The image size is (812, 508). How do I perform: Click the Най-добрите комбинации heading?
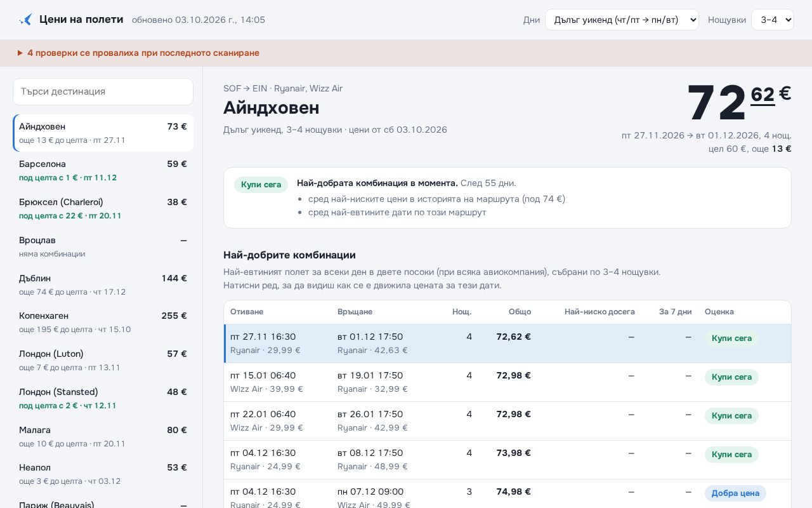coord(289,255)
